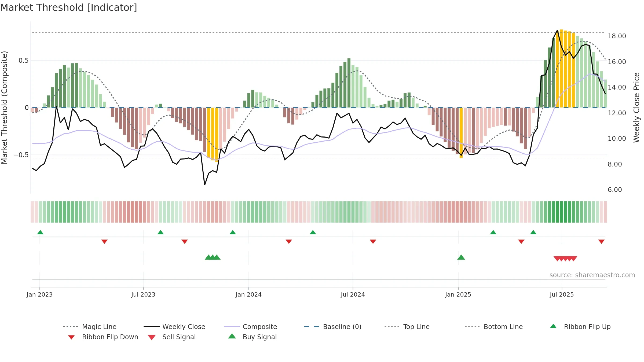The width and height of the screenshot is (644, 362).
Task: Click the red Sell Signal triangle icon in the legend
Action: pyautogui.click(x=152, y=338)
